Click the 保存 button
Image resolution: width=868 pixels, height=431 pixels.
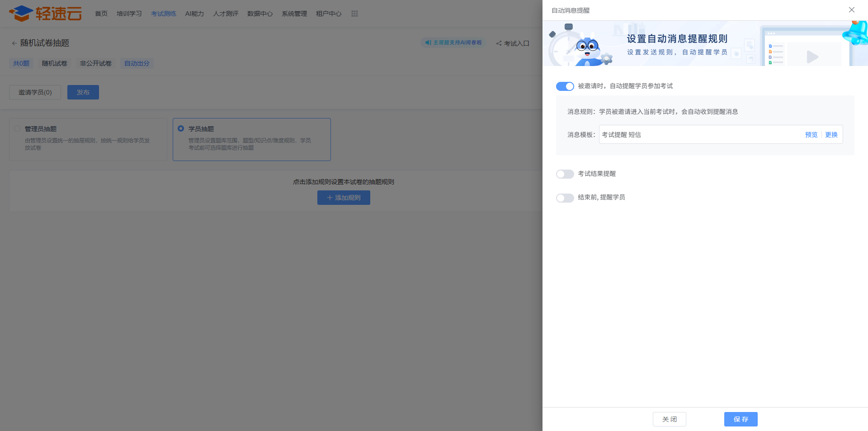pos(741,419)
